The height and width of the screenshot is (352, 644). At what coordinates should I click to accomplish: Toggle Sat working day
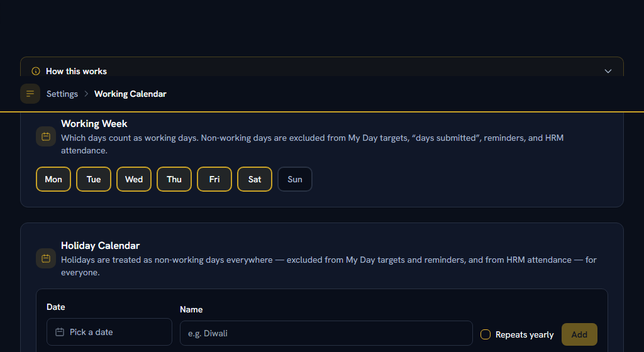click(x=255, y=179)
